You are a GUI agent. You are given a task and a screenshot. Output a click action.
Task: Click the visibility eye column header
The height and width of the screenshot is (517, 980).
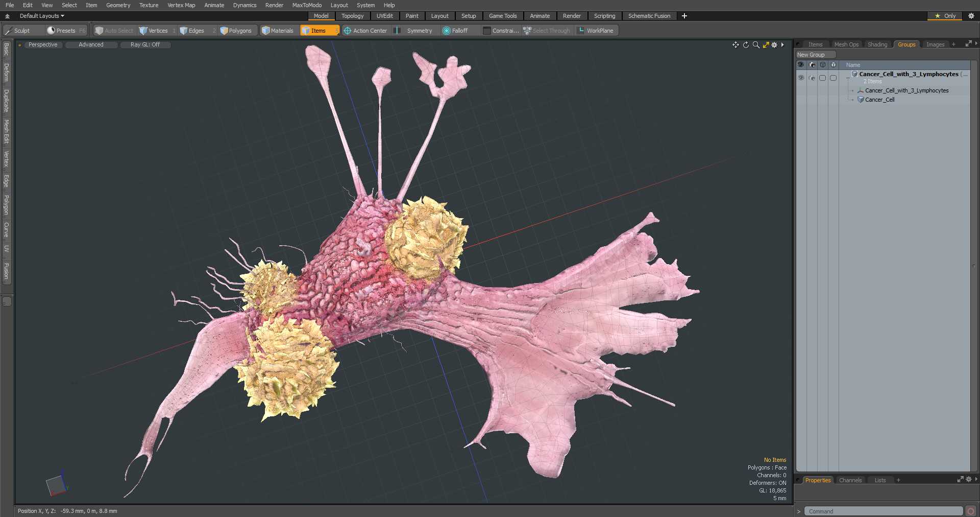[x=801, y=65]
